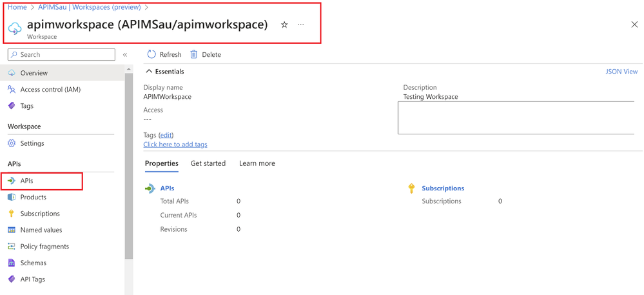Click the 'Total APIs' row label
The width and height of the screenshot is (644, 295).
click(x=175, y=201)
